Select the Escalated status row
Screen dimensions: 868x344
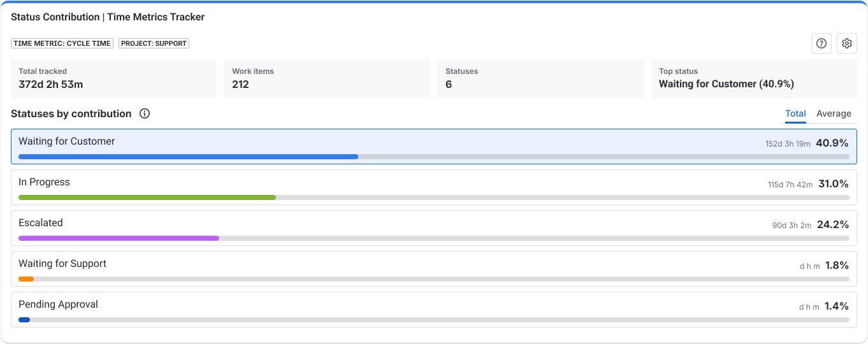434,228
